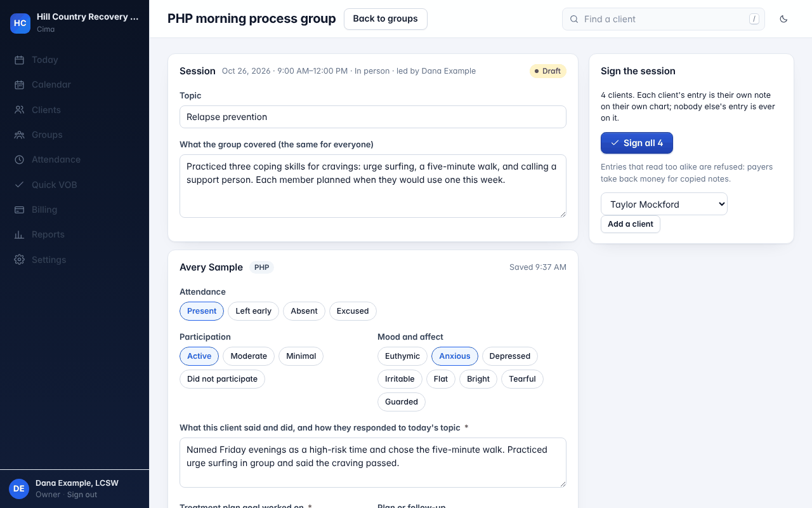Mark Avery Sample attendance as Present
Image resolution: width=812 pixels, height=508 pixels.
click(202, 311)
